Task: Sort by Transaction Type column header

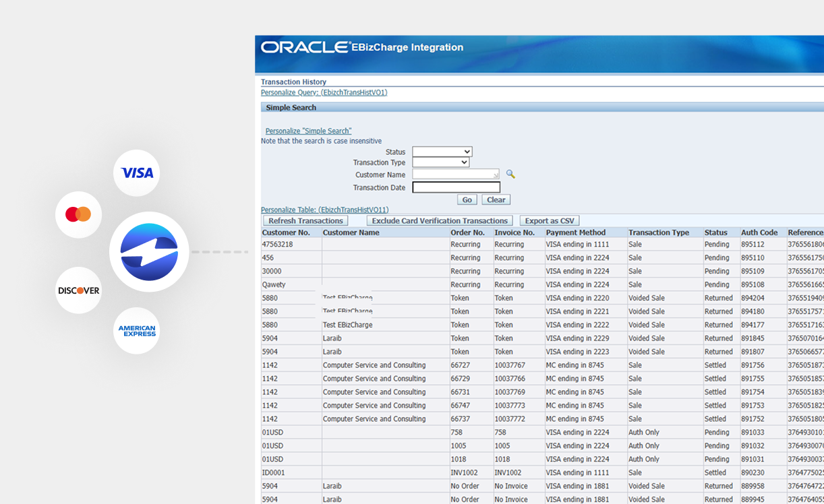Action: tap(659, 232)
